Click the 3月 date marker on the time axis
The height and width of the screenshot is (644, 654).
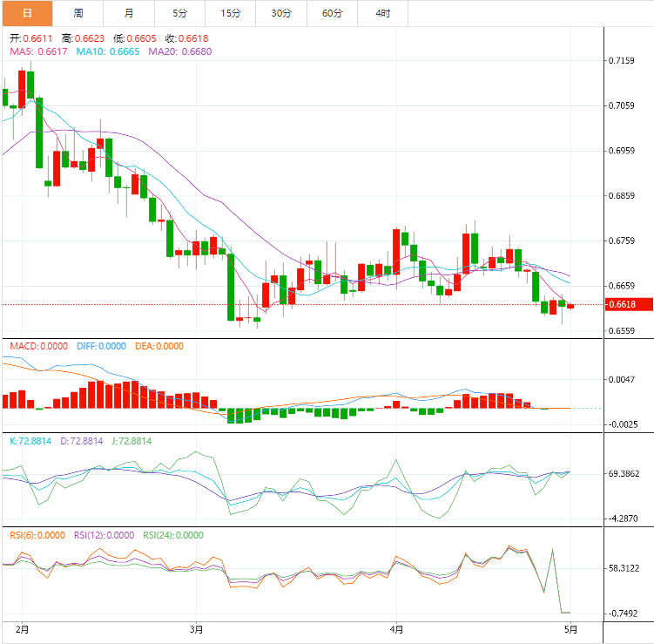(197, 628)
